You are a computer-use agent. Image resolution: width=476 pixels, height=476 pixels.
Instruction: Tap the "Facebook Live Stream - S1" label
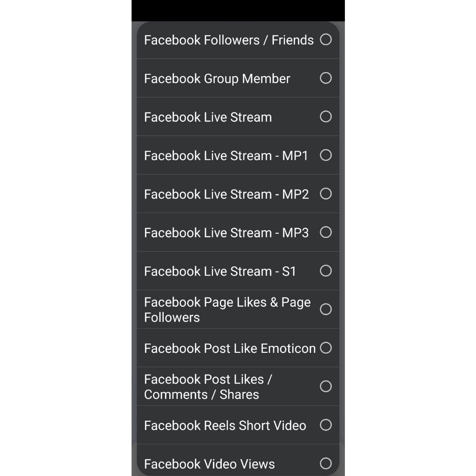coord(220,271)
